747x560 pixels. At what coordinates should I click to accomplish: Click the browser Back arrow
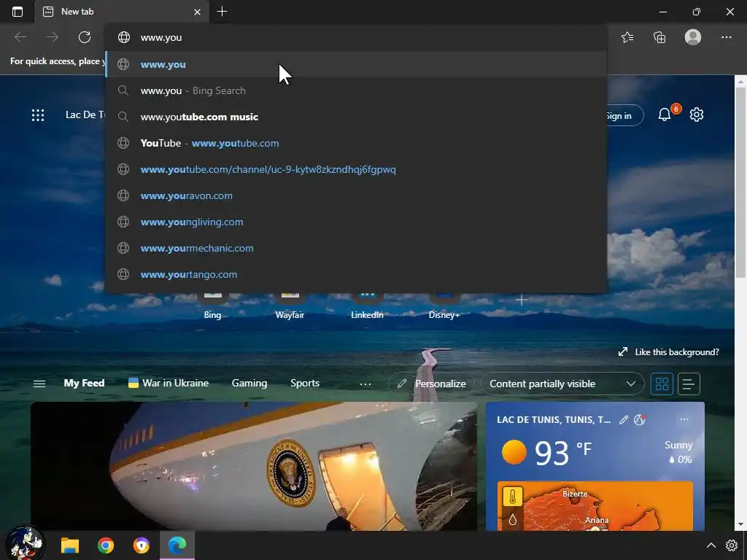pyautogui.click(x=20, y=37)
